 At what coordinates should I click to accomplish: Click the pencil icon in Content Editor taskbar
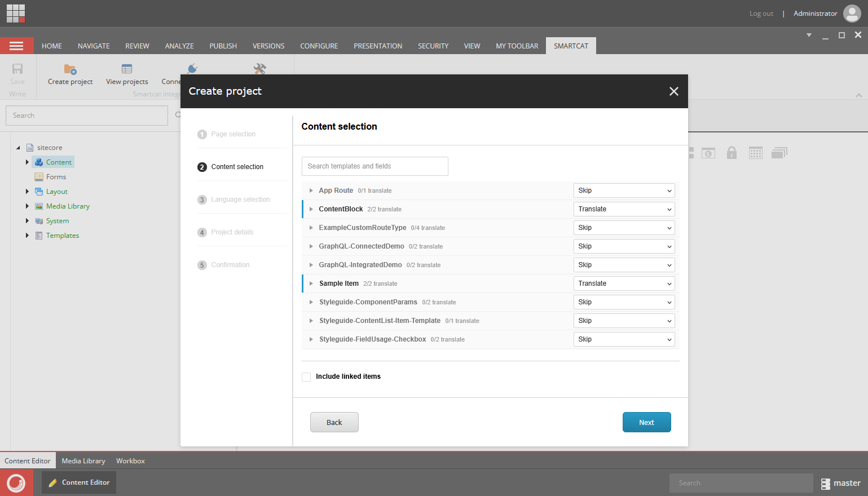[52, 483]
